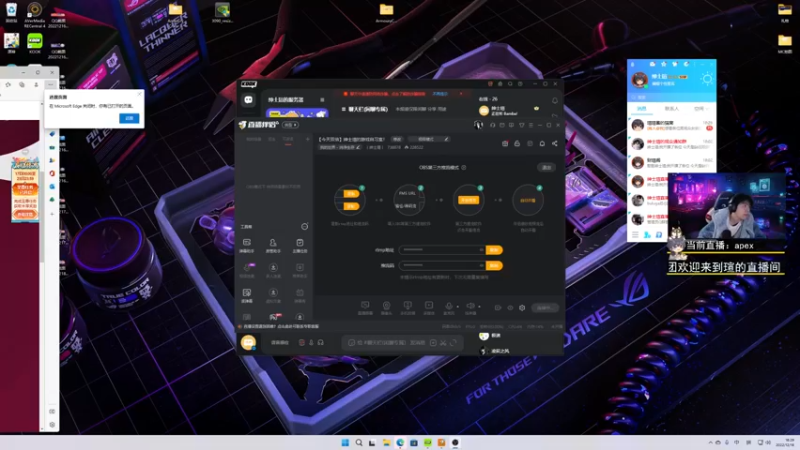The height and width of the screenshot is (450, 800).
Task: Open emoji picker in KOOK message bar
Action: (x=351, y=342)
